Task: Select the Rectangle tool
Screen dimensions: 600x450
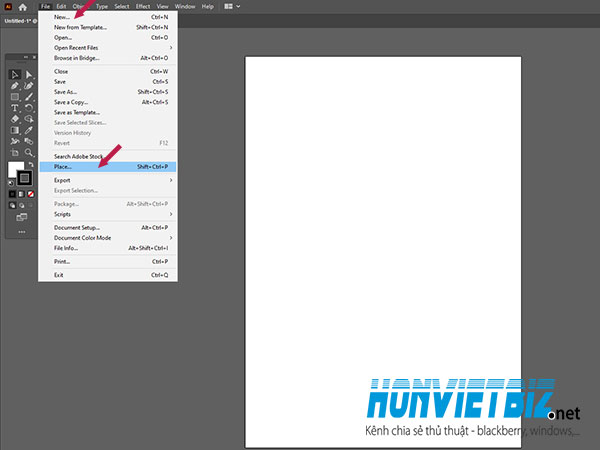Action: pos(15,97)
